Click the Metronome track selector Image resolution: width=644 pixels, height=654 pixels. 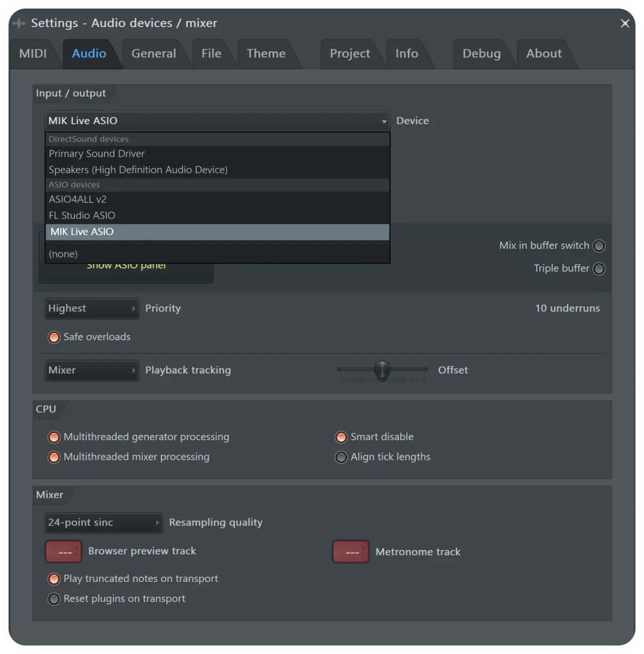coord(350,552)
